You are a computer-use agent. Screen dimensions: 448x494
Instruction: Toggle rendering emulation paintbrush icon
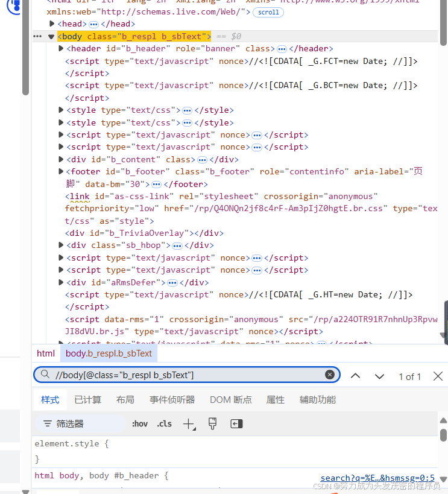pos(213,424)
